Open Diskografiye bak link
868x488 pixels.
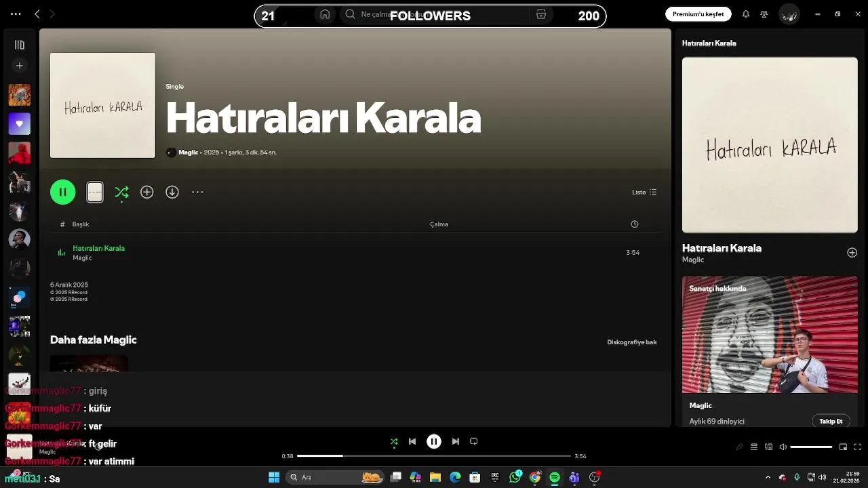click(x=632, y=342)
